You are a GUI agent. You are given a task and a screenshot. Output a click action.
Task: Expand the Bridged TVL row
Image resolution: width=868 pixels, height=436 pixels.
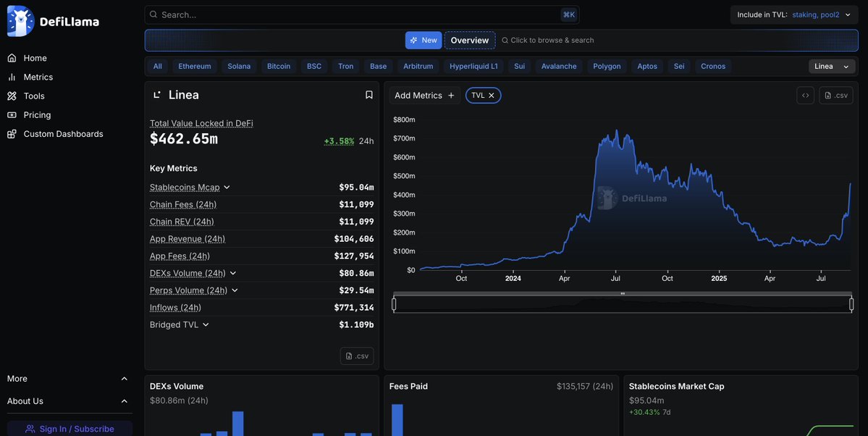click(x=206, y=324)
